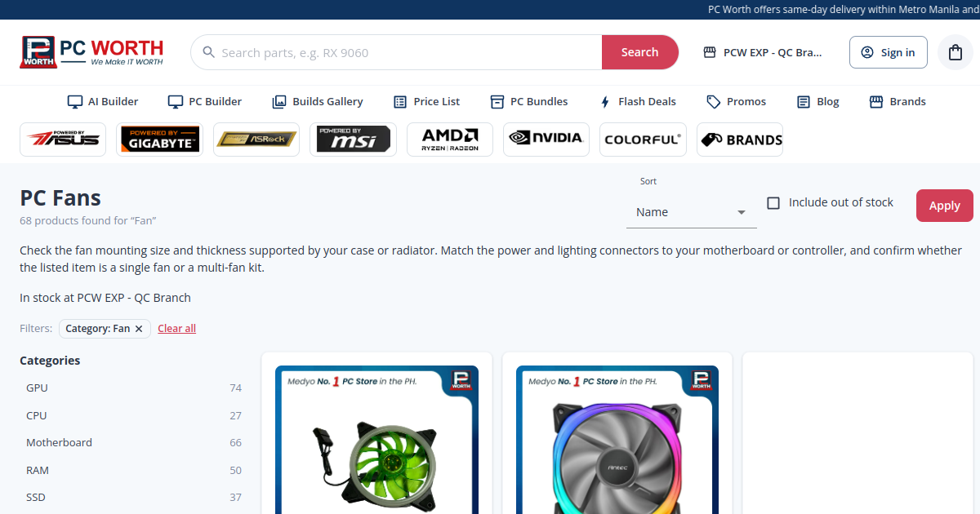Open the NVIDIA brand logo tile
Screen dimensions: 980x514
(x=546, y=140)
